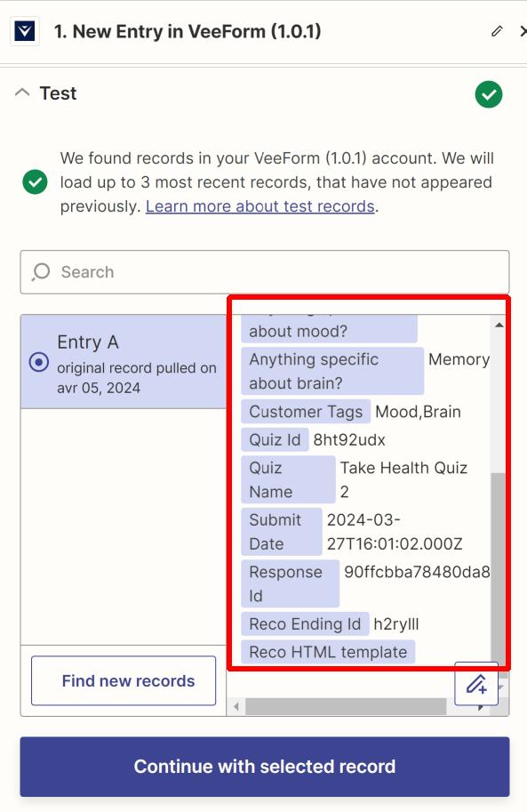Image resolution: width=527 pixels, height=812 pixels.
Task: Select the Customer Tags field label
Action: coord(306,412)
